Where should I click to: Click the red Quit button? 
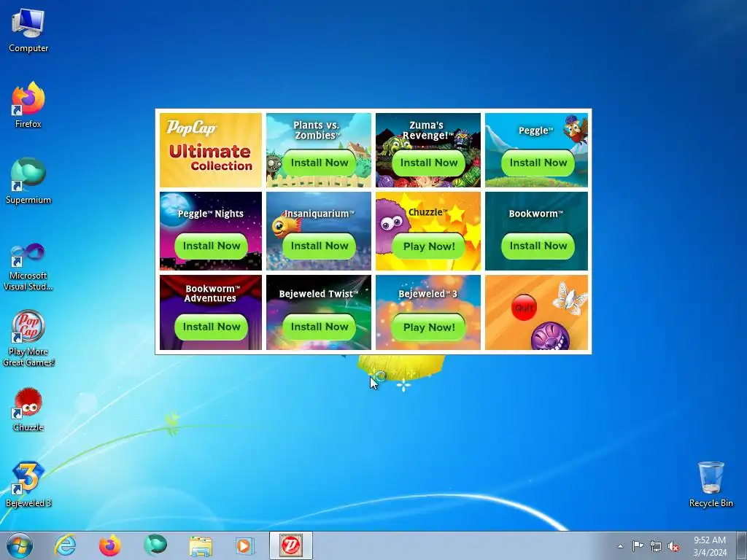click(x=524, y=308)
